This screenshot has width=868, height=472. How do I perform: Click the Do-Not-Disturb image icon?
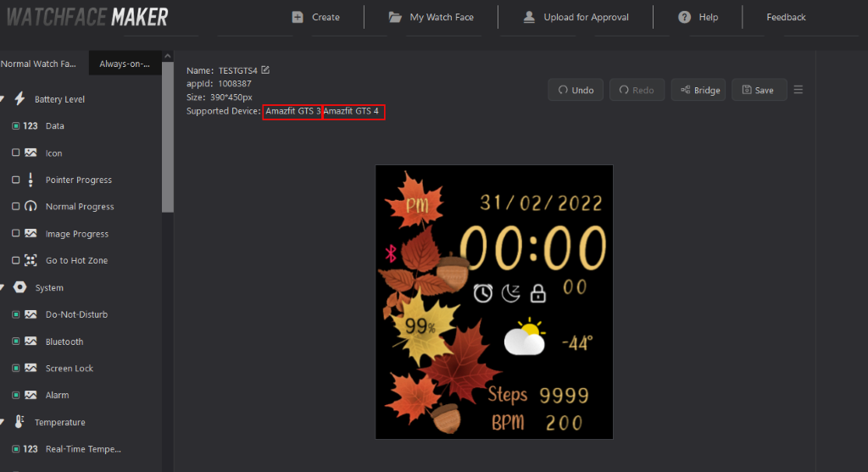[31, 314]
